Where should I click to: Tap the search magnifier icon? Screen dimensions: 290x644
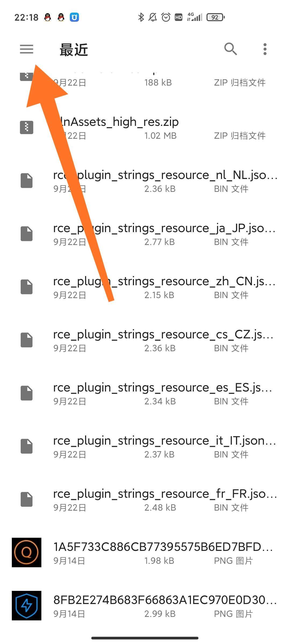(230, 49)
